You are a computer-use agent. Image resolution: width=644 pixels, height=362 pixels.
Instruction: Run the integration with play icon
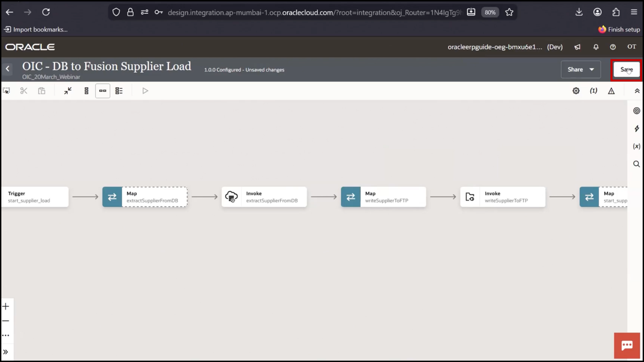[x=145, y=91]
